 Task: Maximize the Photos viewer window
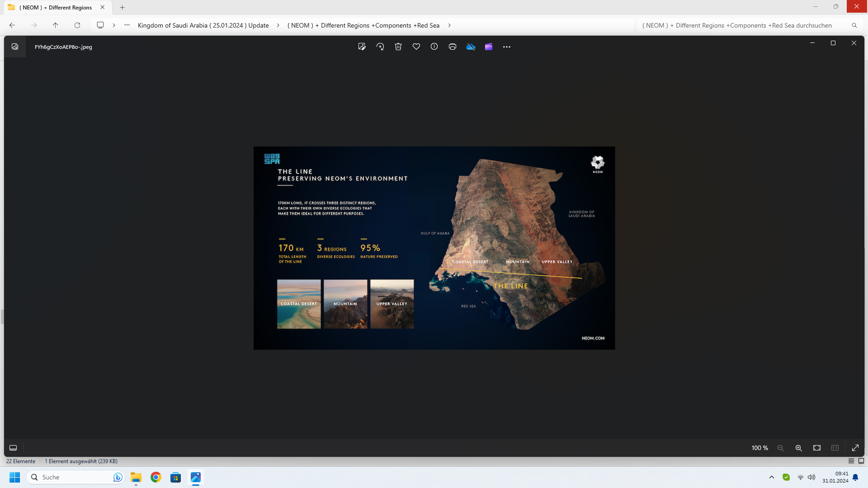(833, 43)
